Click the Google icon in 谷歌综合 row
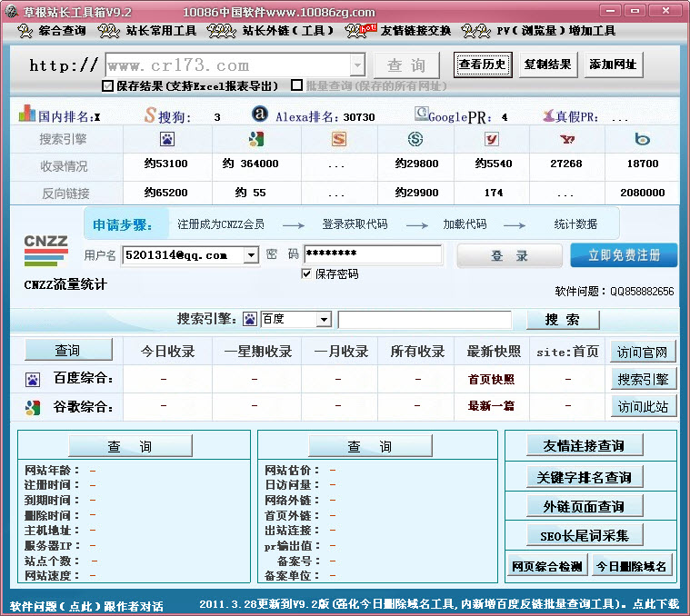 click(33, 408)
